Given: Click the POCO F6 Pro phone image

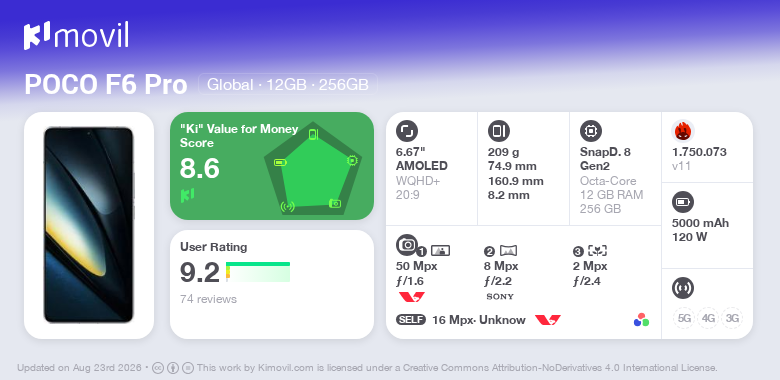Looking at the screenshot, I should (x=89, y=225).
